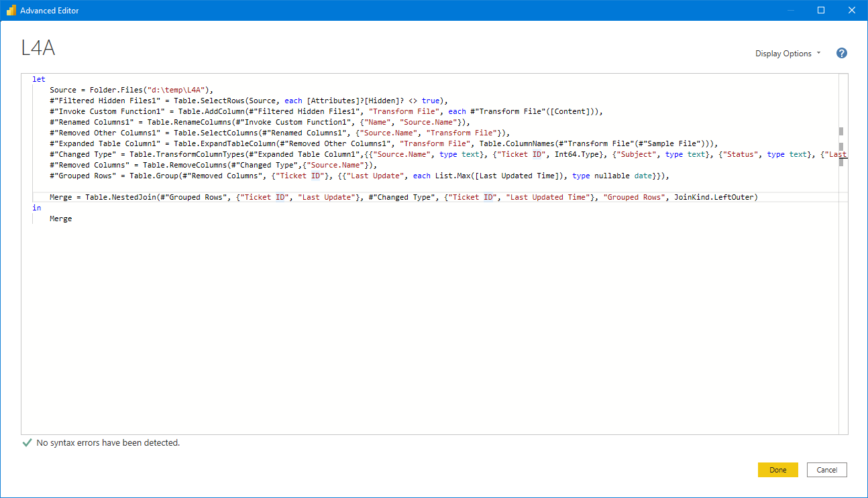Click the Table.RemoveColumns function name
The height and width of the screenshot is (498, 868).
183,165
